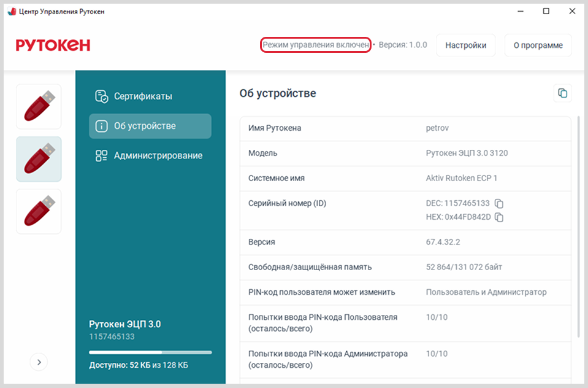
Task: Copy the HEX serial number
Action: coord(499,217)
